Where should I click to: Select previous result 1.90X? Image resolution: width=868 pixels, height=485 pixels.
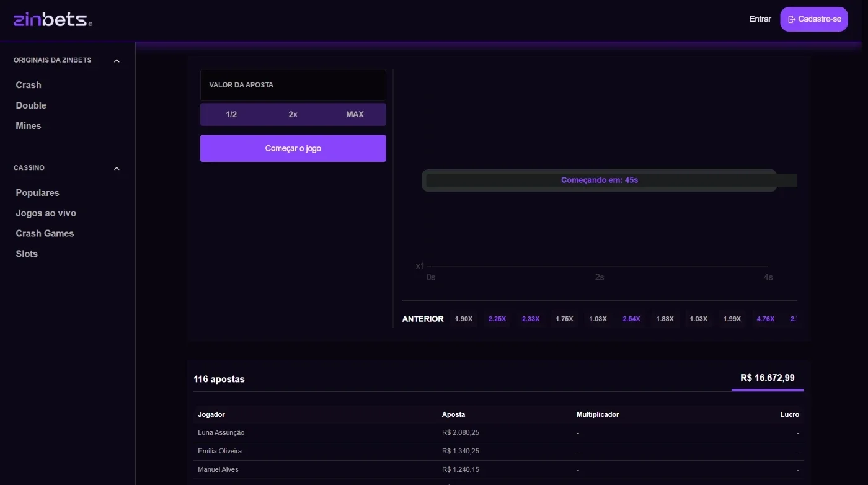click(464, 319)
